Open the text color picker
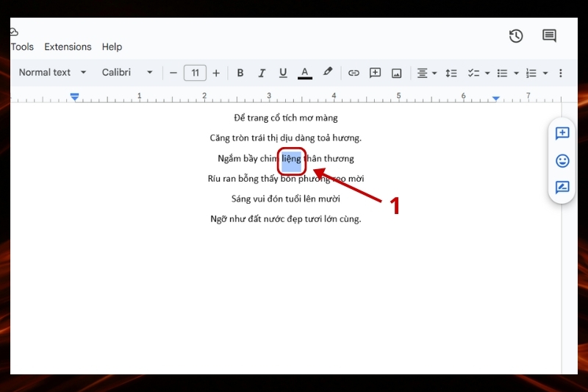 click(305, 73)
